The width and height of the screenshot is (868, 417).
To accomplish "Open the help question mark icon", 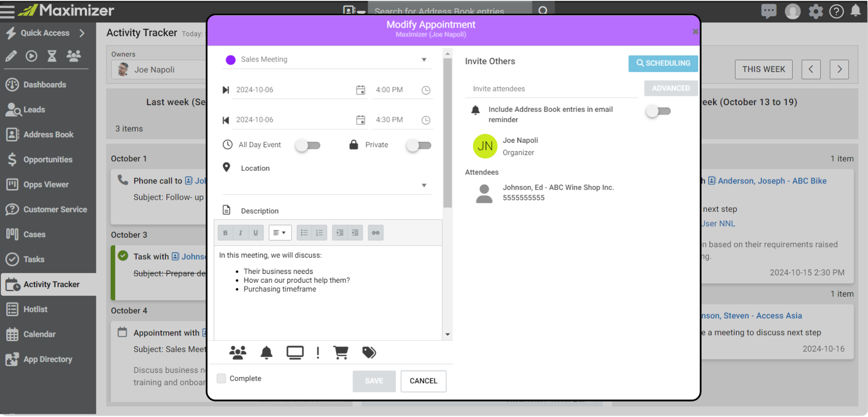I will [x=836, y=11].
